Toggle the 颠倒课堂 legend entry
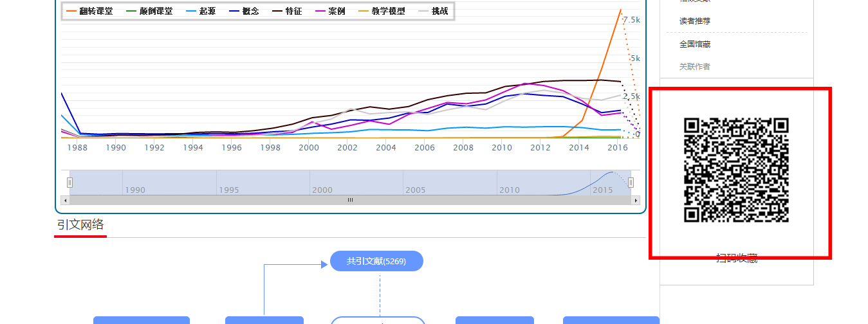The width and height of the screenshot is (868, 324). click(149, 11)
